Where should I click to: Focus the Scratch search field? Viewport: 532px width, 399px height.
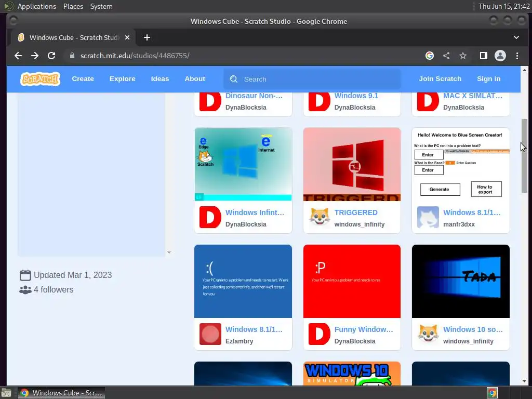point(312,79)
